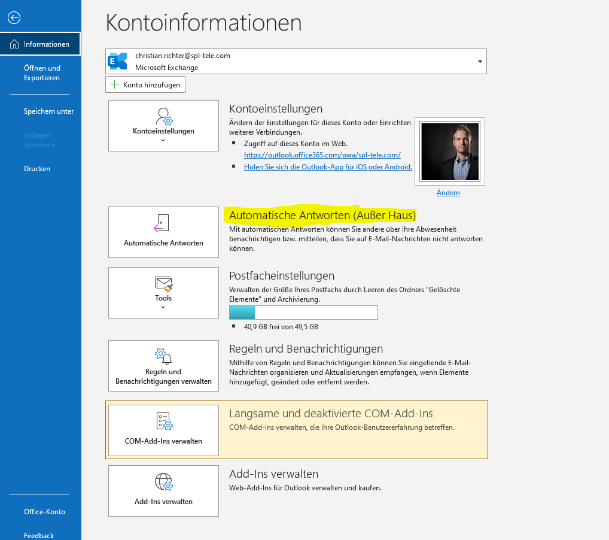Open the outlook.office365.com web access link

(x=322, y=155)
